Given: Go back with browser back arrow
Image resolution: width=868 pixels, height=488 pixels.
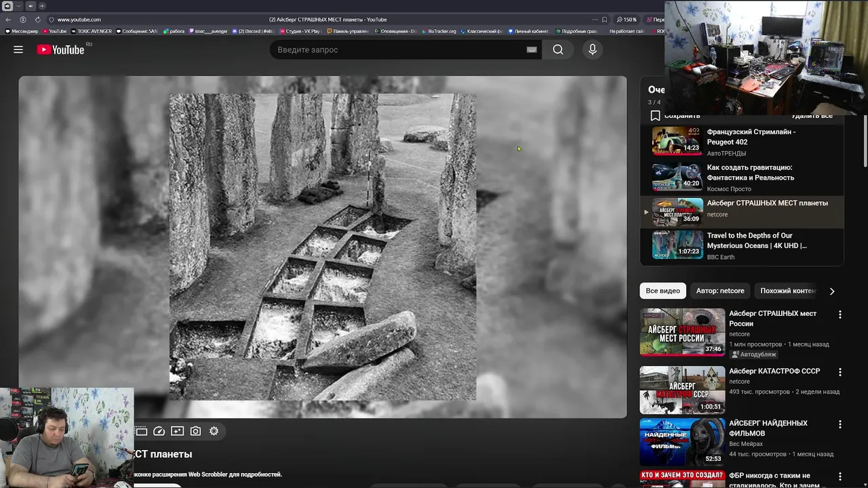Looking at the screenshot, I should [x=8, y=20].
